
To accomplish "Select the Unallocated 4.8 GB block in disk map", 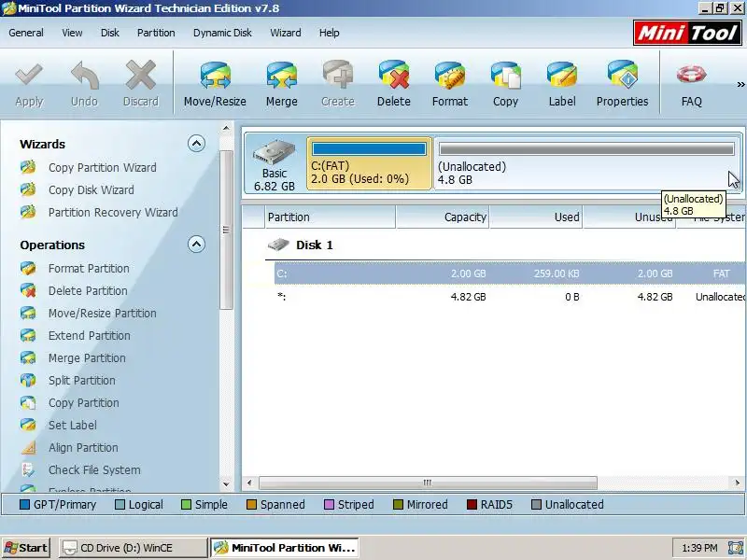I will pos(586,164).
